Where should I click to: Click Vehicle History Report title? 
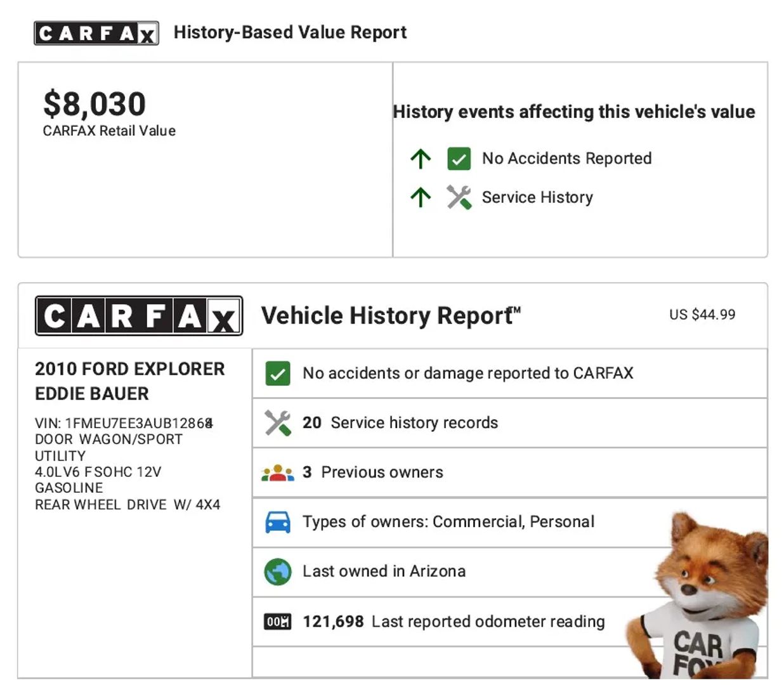pyautogui.click(x=391, y=315)
